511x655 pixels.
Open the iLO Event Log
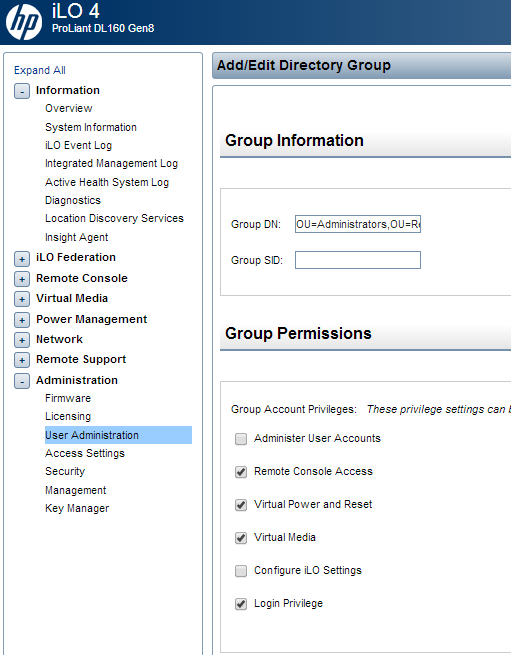(79, 145)
